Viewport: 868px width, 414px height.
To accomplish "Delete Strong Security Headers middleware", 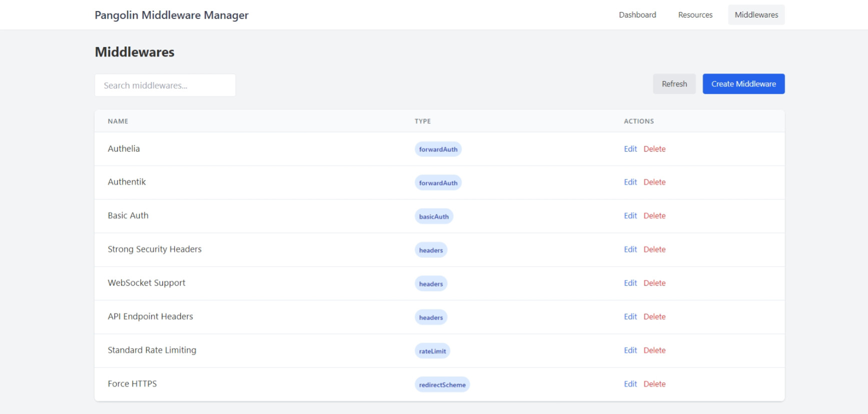I will click(654, 249).
